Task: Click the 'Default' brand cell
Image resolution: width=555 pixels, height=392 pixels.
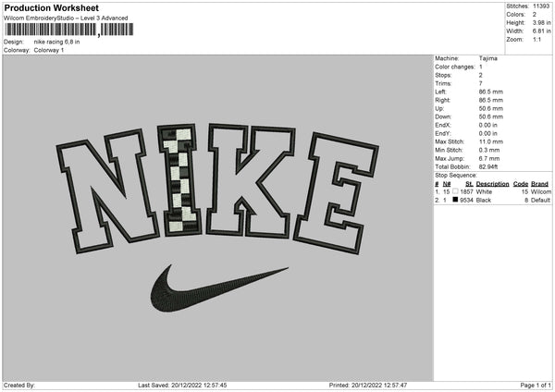Action: pyautogui.click(x=540, y=201)
